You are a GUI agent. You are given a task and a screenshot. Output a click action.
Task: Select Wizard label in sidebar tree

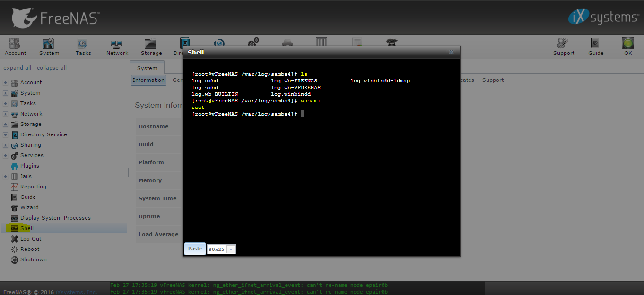point(29,207)
